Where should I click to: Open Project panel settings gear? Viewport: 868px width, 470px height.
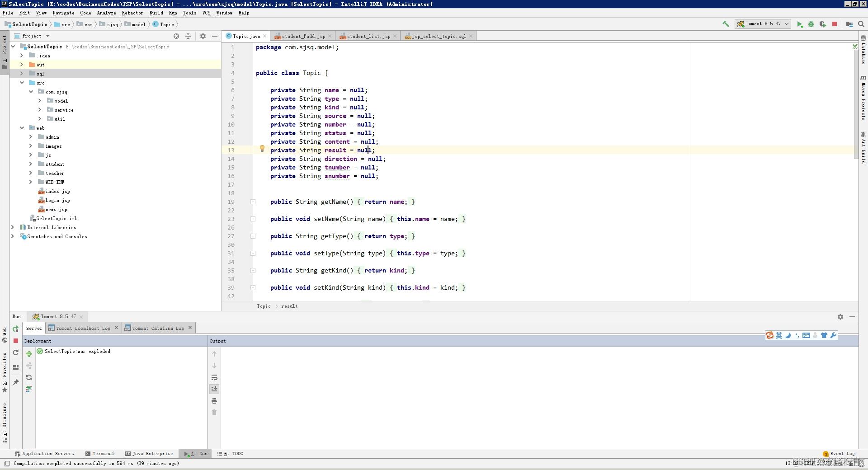[203, 36]
